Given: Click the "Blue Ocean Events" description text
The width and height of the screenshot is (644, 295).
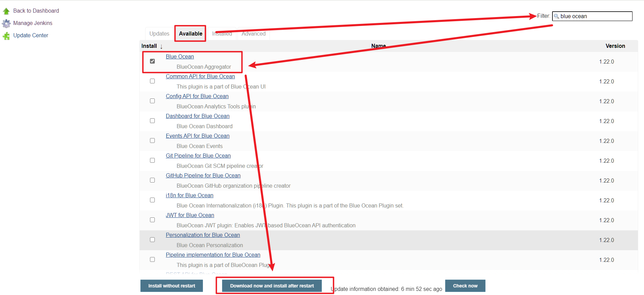Looking at the screenshot, I should pyautogui.click(x=200, y=146).
